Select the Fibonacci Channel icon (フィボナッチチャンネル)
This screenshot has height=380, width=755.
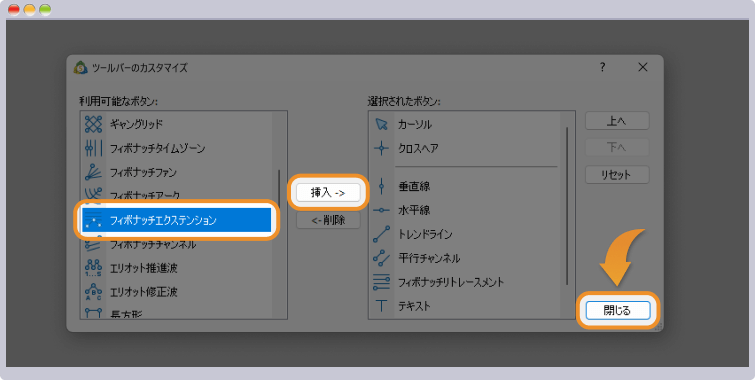[x=93, y=243]
